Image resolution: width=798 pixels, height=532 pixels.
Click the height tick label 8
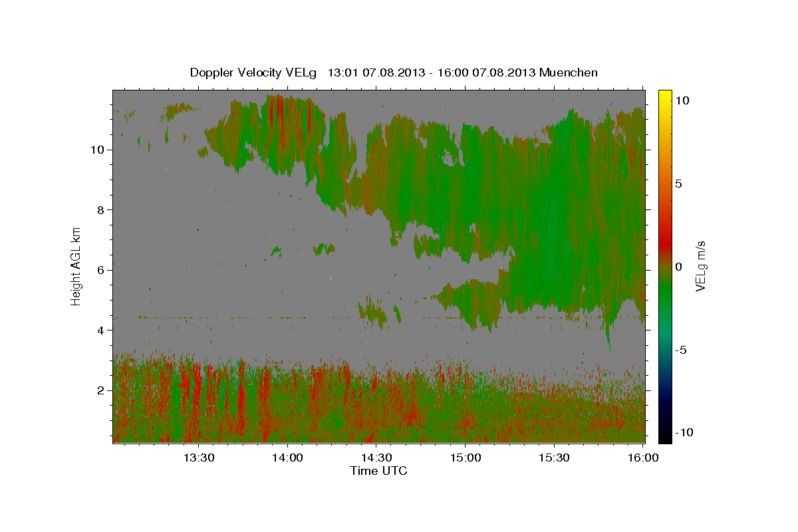(x=102, y=209)
